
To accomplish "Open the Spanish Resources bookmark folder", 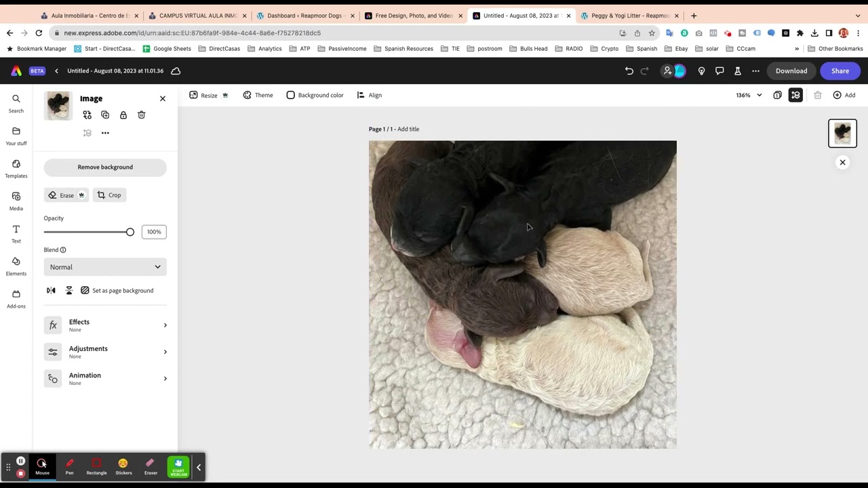I will 403,49.
